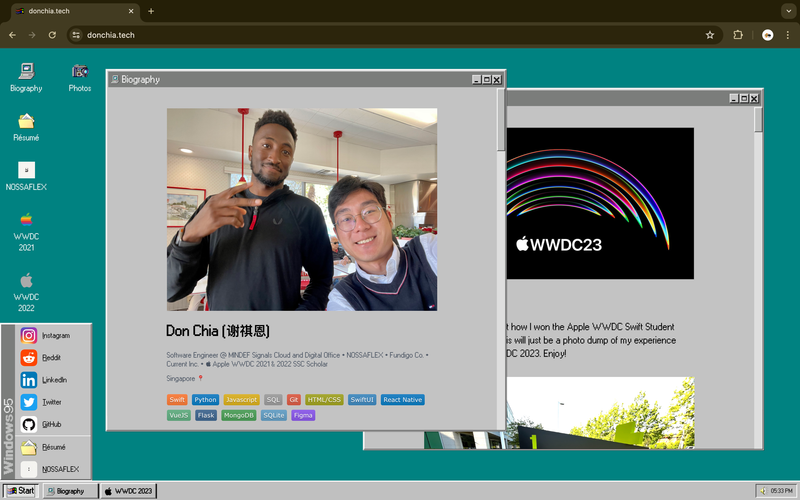Screen dimensions: 800x500
Task: Minimize the Biography window
Action: click(x=477, y=80)
